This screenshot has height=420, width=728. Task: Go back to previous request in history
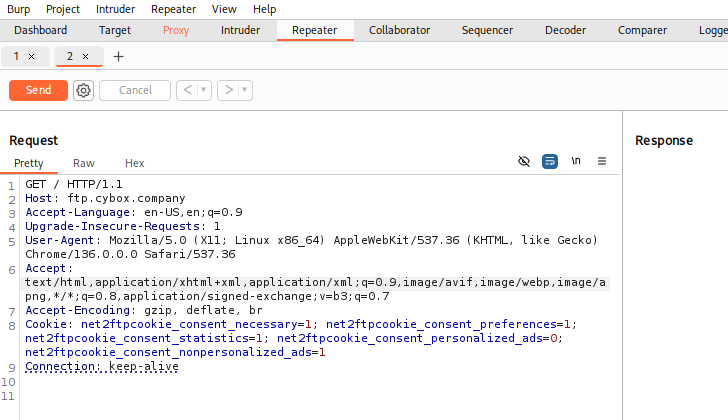pos(187,90)
